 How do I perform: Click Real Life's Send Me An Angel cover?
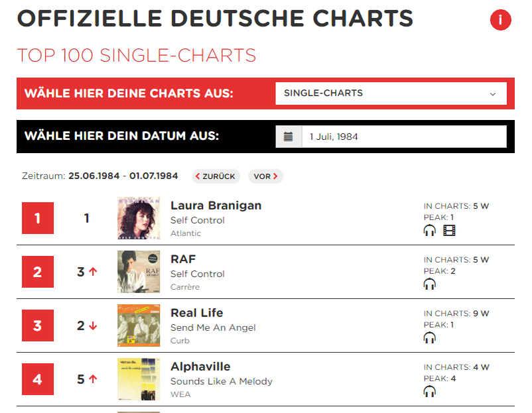(139, 325)
